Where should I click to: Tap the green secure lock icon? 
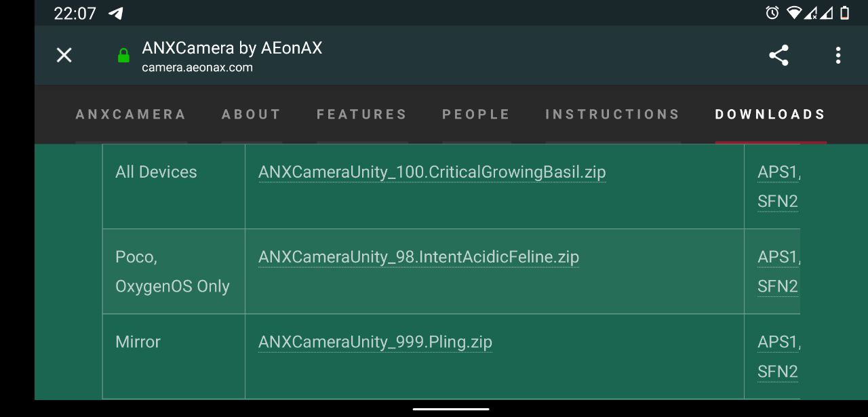[123, 56]
